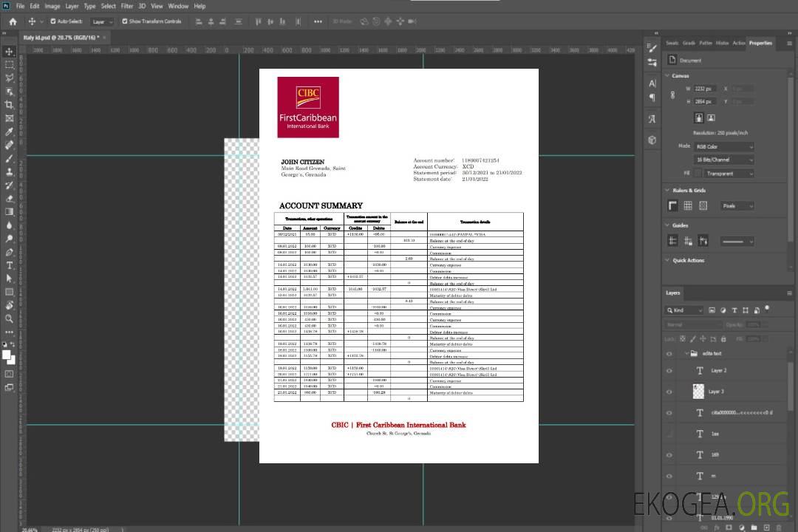Image resolution: width=798 pixels, height=532 pixels.
Task: Toggle the grid display icon
Action: (x=688, y=205)
